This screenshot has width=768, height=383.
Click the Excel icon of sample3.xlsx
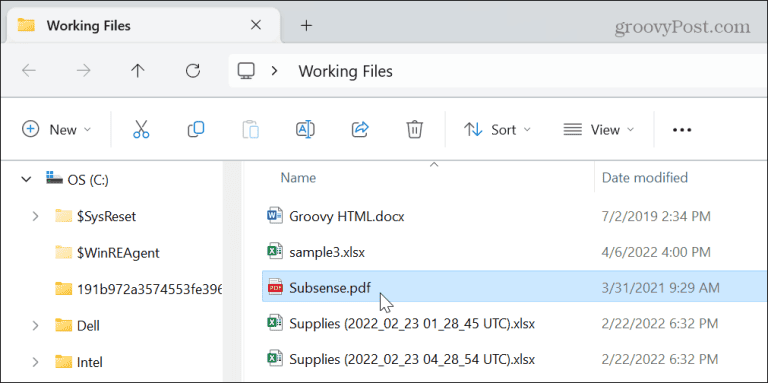coord(275,252)
